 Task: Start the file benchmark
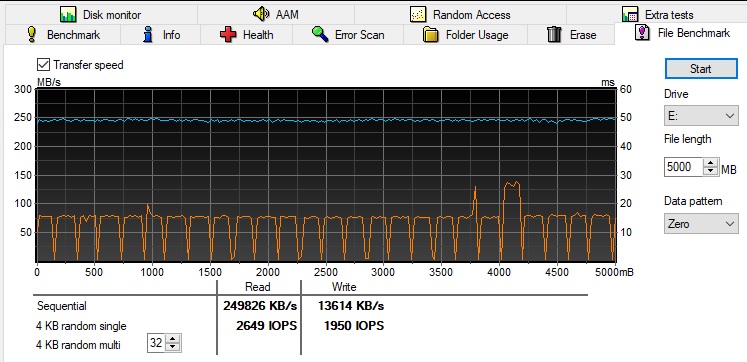pos(701,69)
